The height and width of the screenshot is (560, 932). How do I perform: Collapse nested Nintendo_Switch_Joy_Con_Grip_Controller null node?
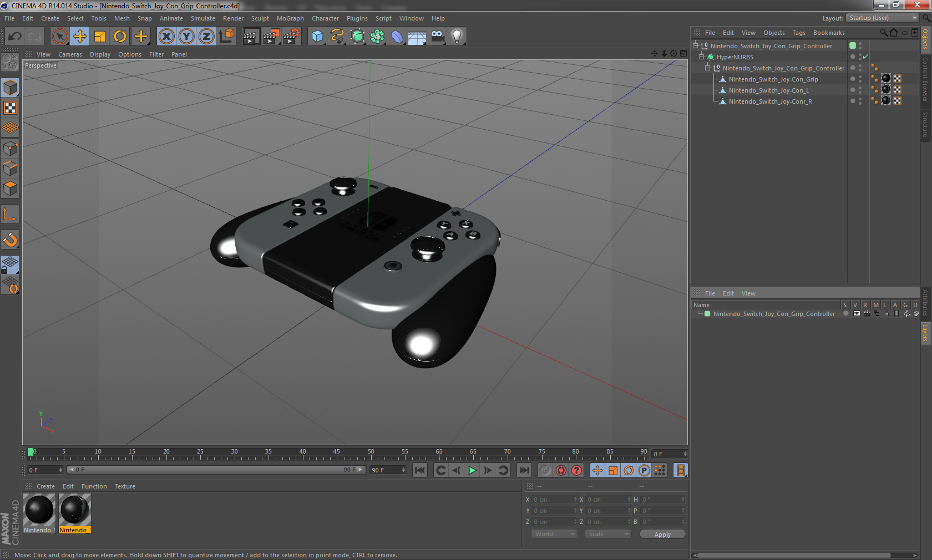pos(707,68)
